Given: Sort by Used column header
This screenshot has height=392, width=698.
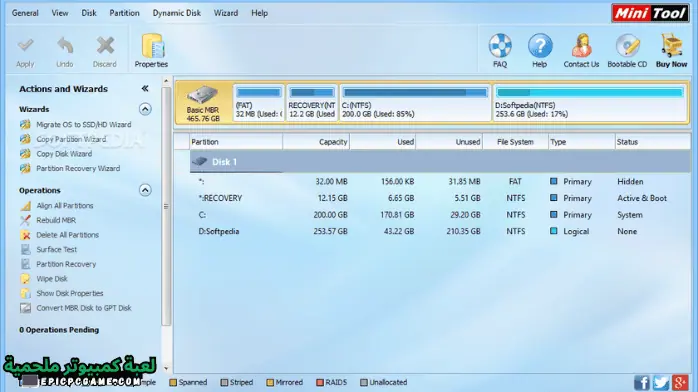Looking at the screenshot, I should click(383, 142).
